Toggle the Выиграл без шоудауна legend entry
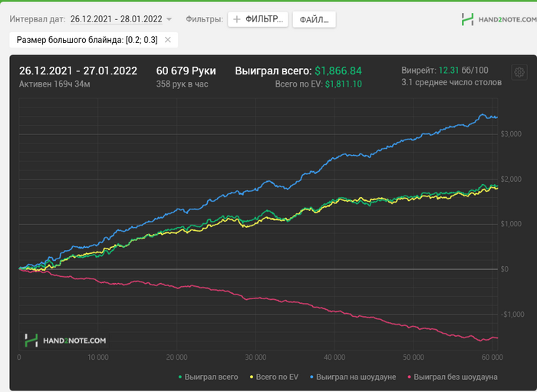 [x=453, y=377]
